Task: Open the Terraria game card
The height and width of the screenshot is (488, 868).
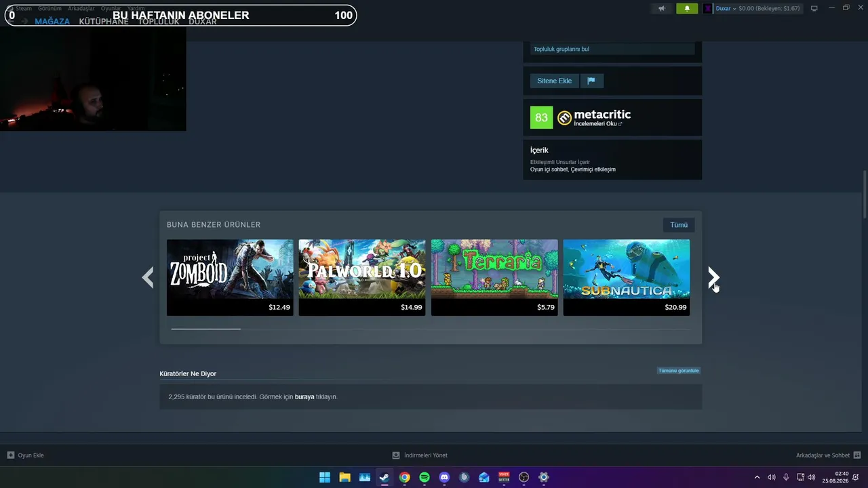Action: click(494, 277)
